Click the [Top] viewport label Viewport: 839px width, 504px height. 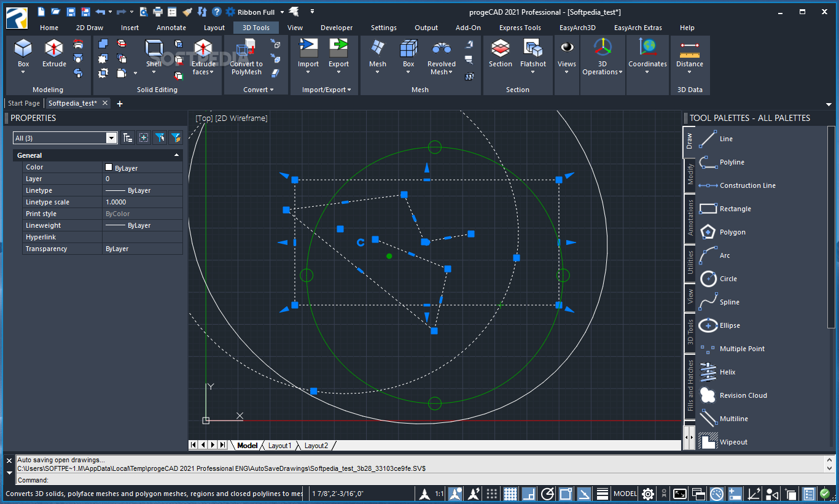pos(204,118)
